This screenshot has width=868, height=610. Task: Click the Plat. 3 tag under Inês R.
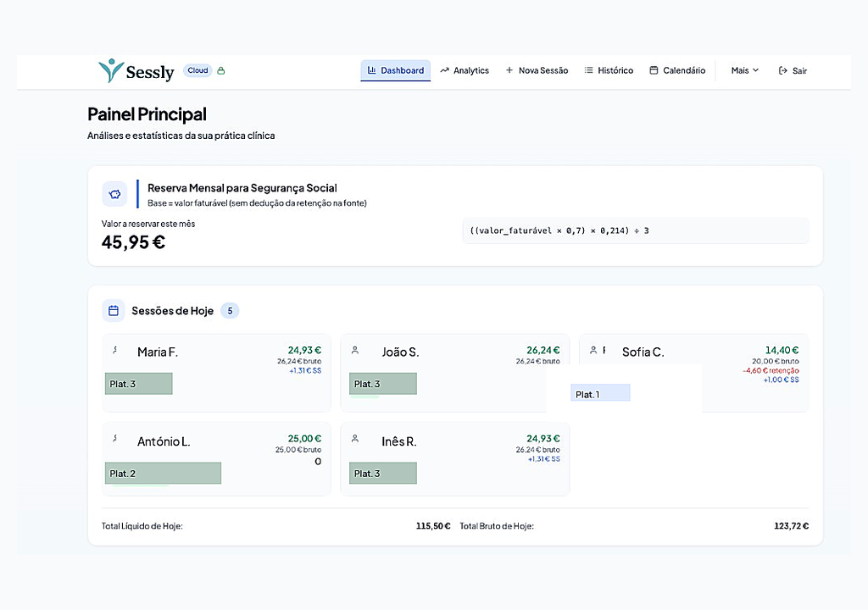point(383,474)
